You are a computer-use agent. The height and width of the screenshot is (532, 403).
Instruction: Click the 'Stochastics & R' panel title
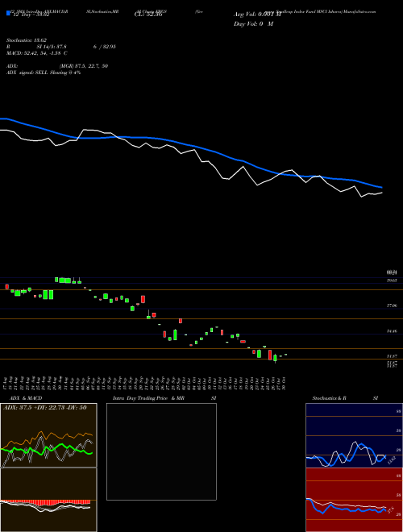pyautogui.click(x=330, y=398)
